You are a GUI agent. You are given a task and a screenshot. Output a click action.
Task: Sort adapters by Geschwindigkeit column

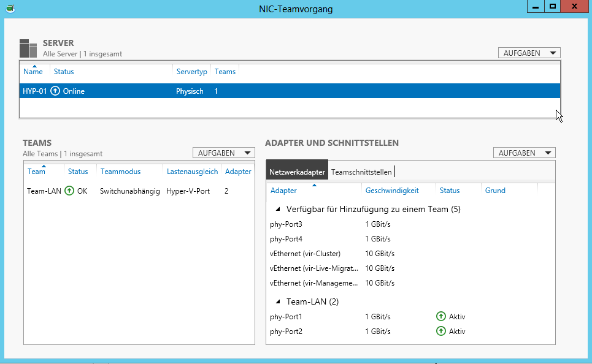(x=392, y=191)
